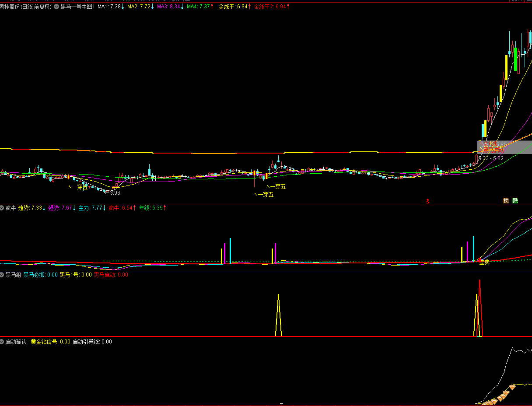Click the 黑马1号: 0.00 value

76,275
